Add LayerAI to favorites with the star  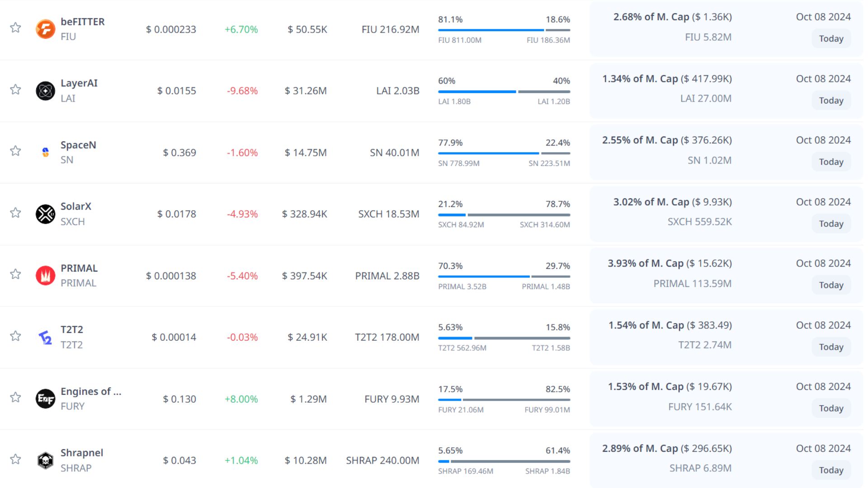tap(15, 89)
